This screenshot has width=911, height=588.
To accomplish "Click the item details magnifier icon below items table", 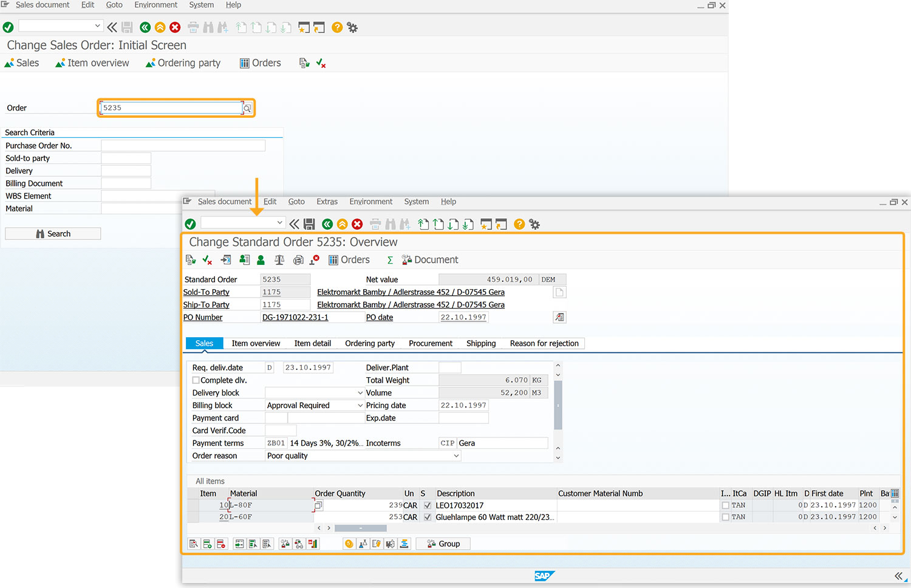I will [x=194, y=544].
